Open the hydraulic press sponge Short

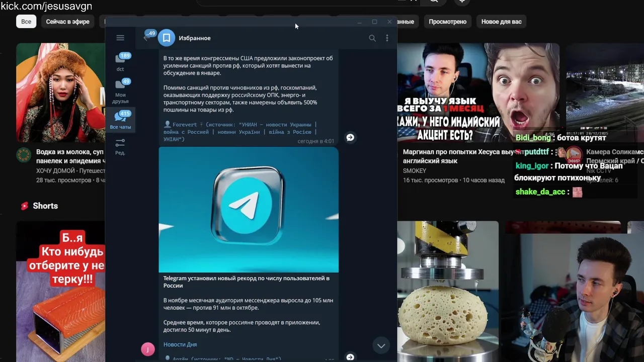coord(448,292)
